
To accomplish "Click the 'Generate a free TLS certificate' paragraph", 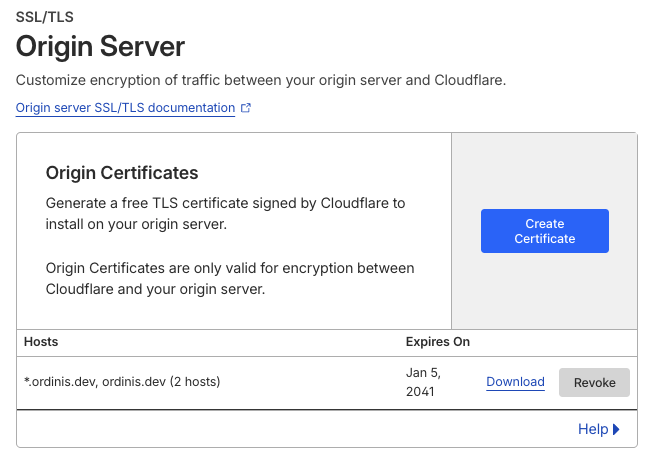I will coord(225,213).
